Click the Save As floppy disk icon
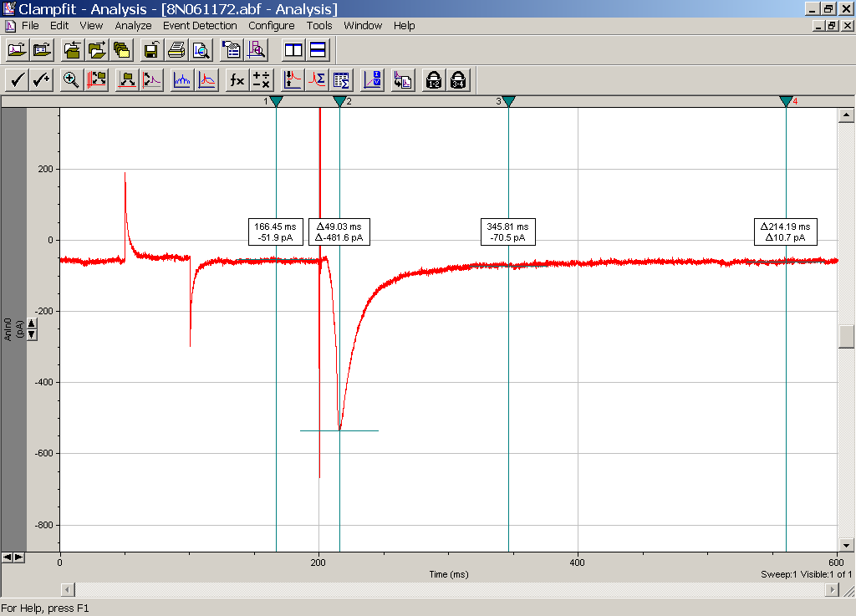Viewport: 856px width, 616px height. tap(151, 50)
